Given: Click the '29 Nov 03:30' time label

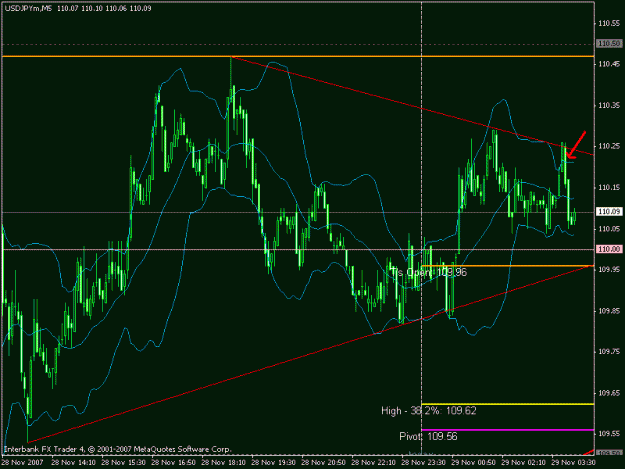Looking at the screenshot, I should (573, 463).
